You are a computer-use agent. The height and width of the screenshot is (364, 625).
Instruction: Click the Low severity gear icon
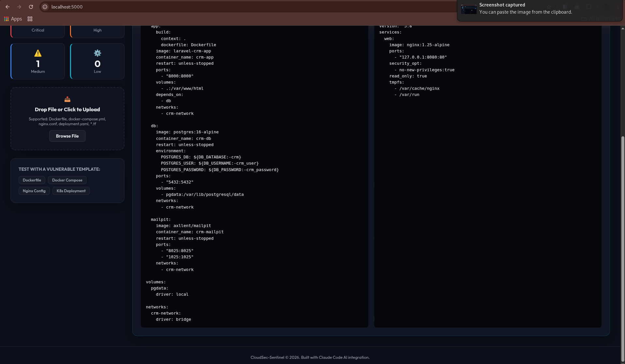97,53
